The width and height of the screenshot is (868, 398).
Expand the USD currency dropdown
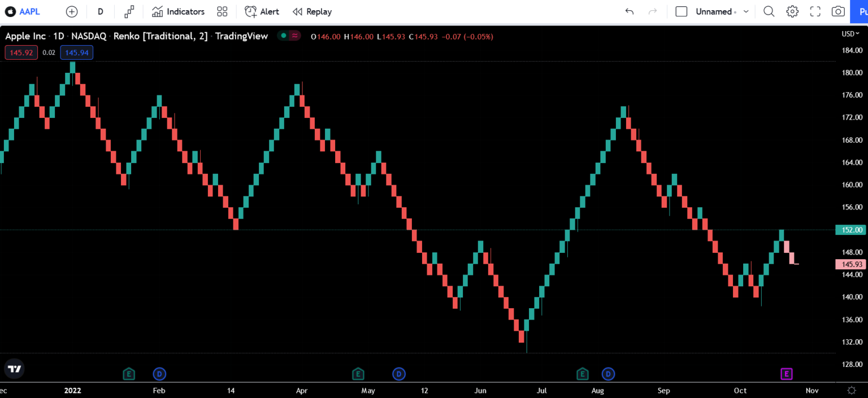pos(849,33)
